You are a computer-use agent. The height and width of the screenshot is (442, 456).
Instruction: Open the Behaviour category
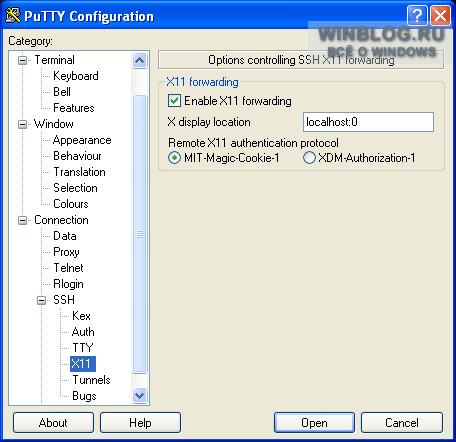coord(77,156)
